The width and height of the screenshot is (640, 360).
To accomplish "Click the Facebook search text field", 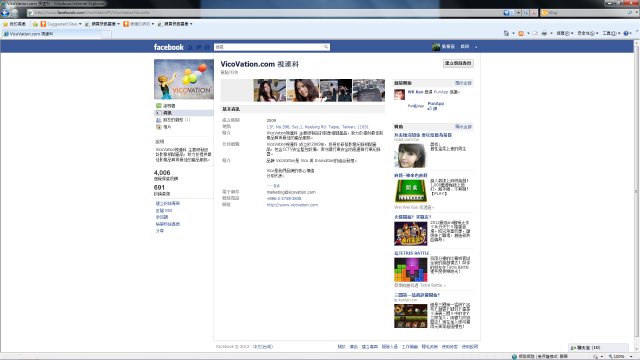I will [x=269, y=47].
